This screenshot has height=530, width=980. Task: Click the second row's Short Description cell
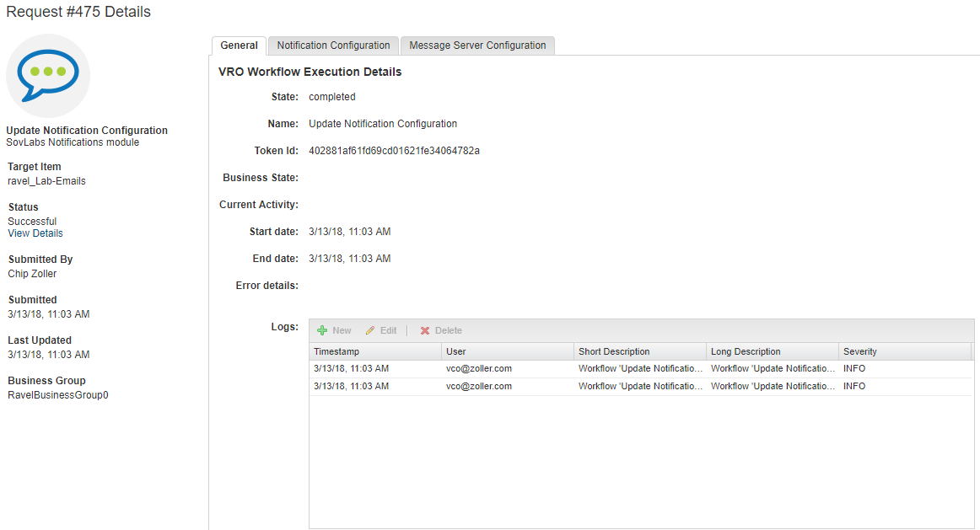point(639,387)
